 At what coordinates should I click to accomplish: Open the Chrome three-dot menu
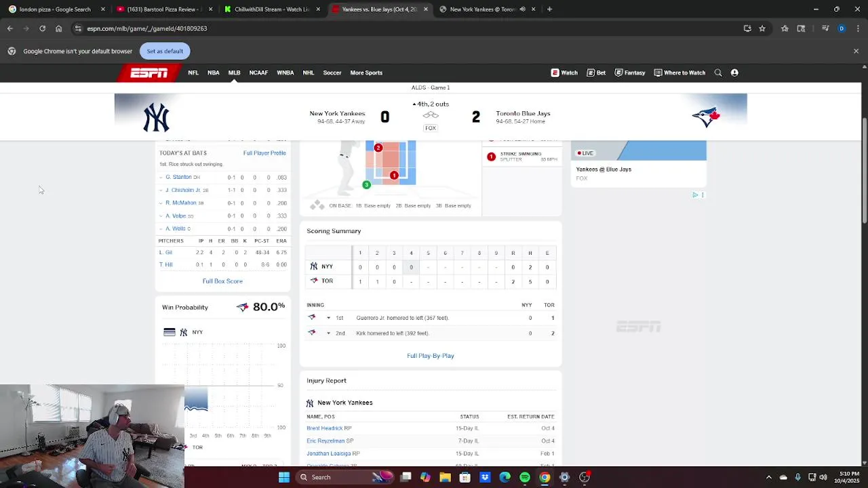click(x=858, y=28)
